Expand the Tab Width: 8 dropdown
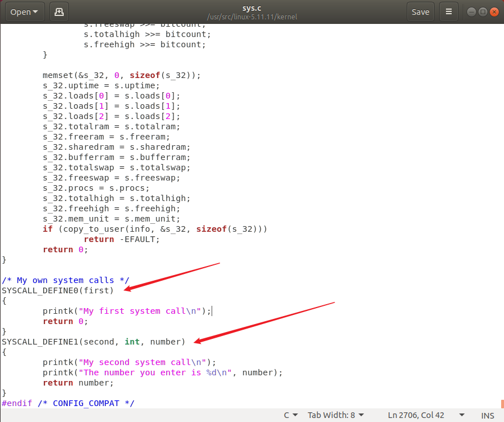 (x=336, y=415)
